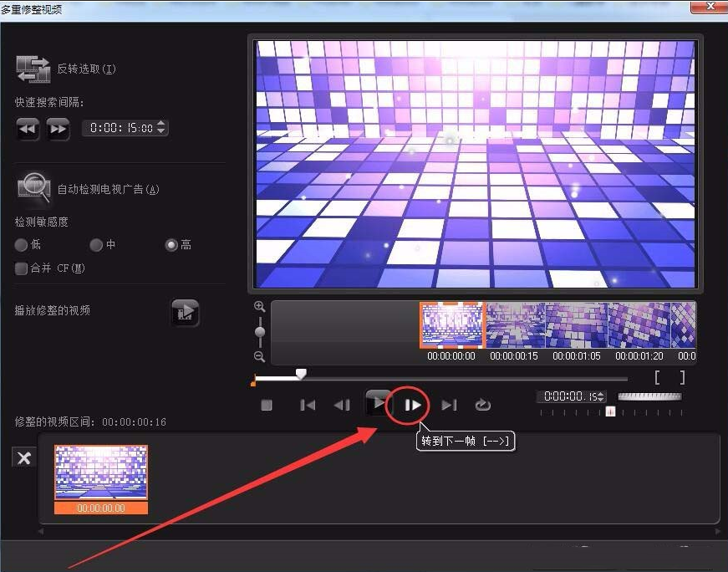Click the 反转选取 invert selection button
The image size is (728, 572).
(x=33, y=69)
